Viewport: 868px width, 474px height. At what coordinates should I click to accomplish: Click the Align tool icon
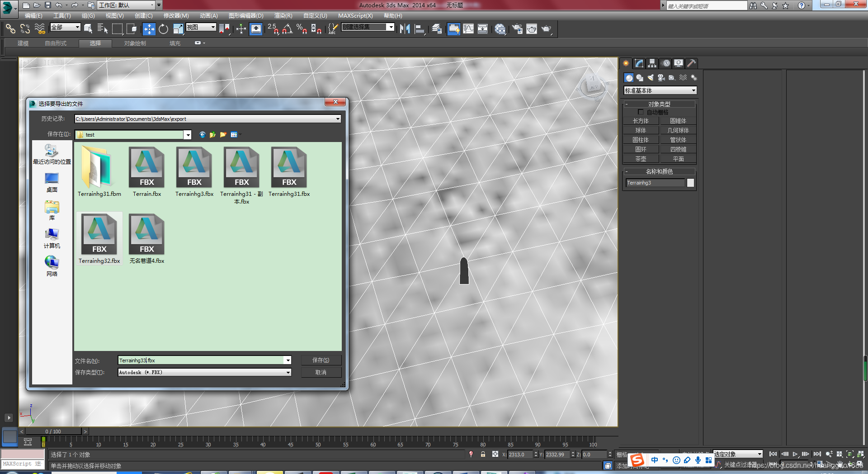(420, 29)
